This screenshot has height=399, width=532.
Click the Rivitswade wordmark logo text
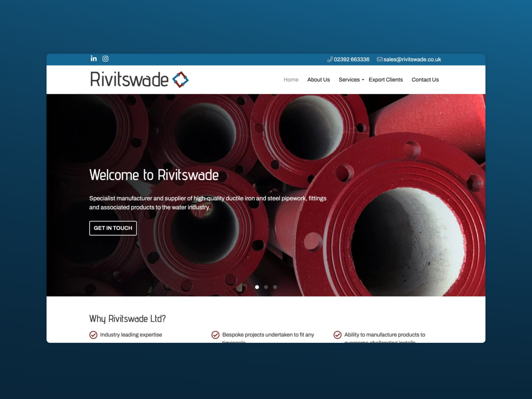point(129,79)
